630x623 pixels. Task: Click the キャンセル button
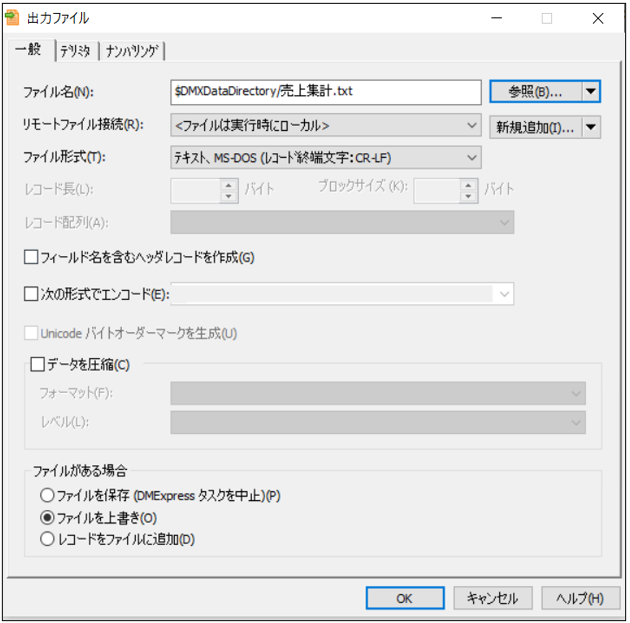[x=492, y=598]
